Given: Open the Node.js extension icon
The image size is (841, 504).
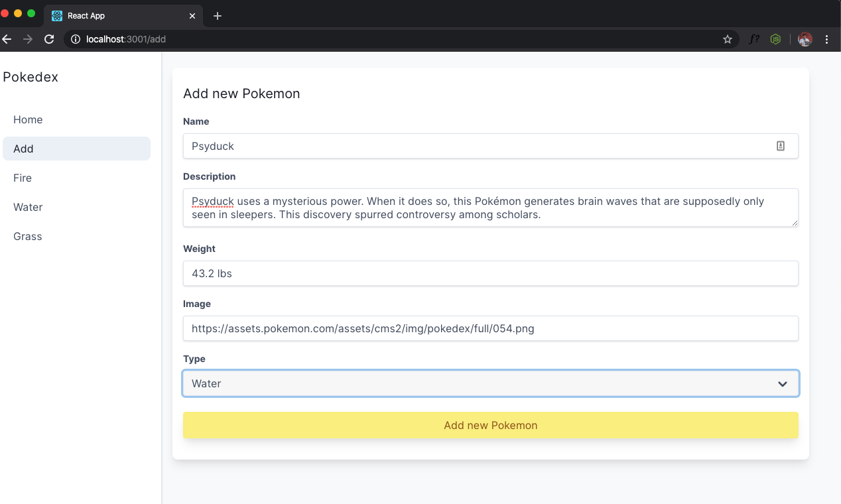Looking at the screenshot, I should (775, 39).
